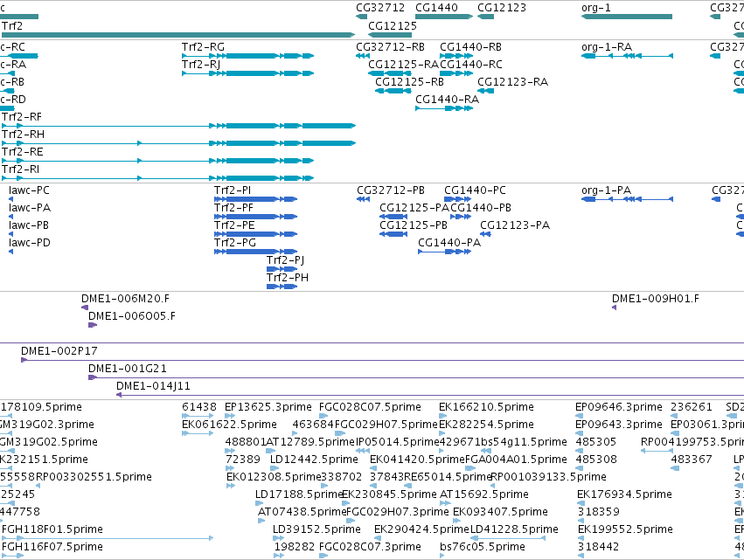Click EST EK093407.5prime
Screen dimensions: 744x560
(x=457, y=521)
